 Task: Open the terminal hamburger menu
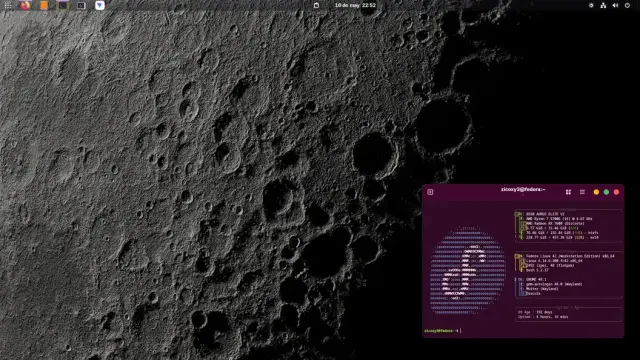[x=582, y=192]
